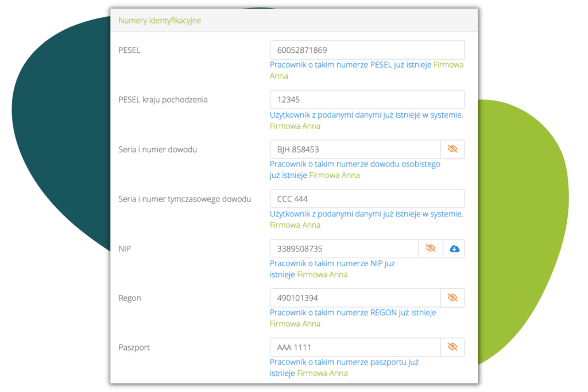Toggle visibility of Seria i numer dowodu

click(x=452, y=149)
